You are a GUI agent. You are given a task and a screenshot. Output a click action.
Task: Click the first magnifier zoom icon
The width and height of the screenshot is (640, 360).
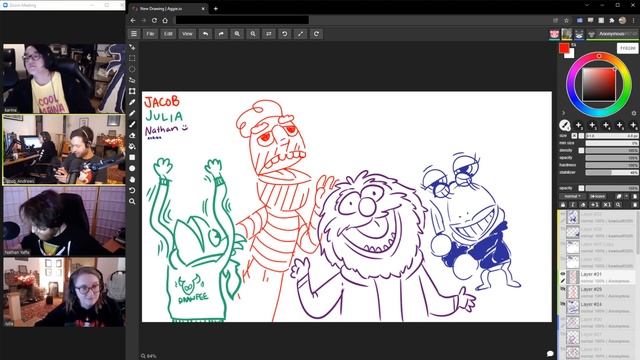pos(237,34)
